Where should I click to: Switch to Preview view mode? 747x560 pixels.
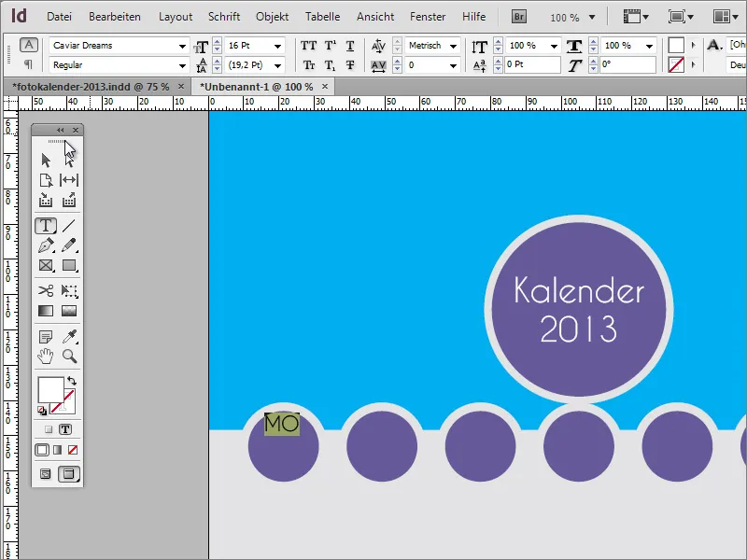(x=68, y=474)
